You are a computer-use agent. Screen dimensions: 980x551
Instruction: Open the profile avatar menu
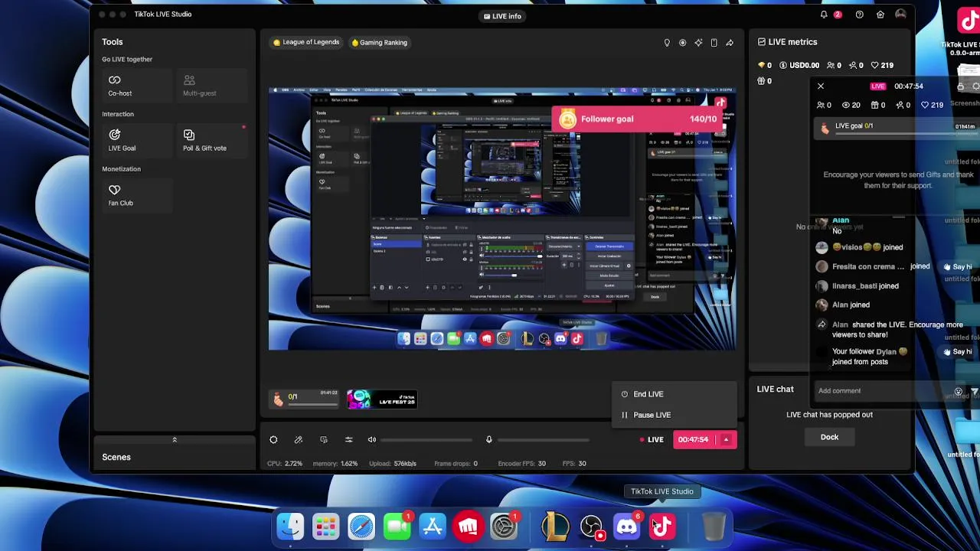[900, 15]
